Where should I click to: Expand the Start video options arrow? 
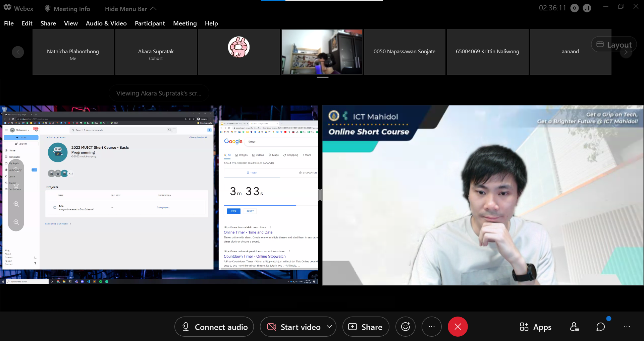[x=329, y=327]
